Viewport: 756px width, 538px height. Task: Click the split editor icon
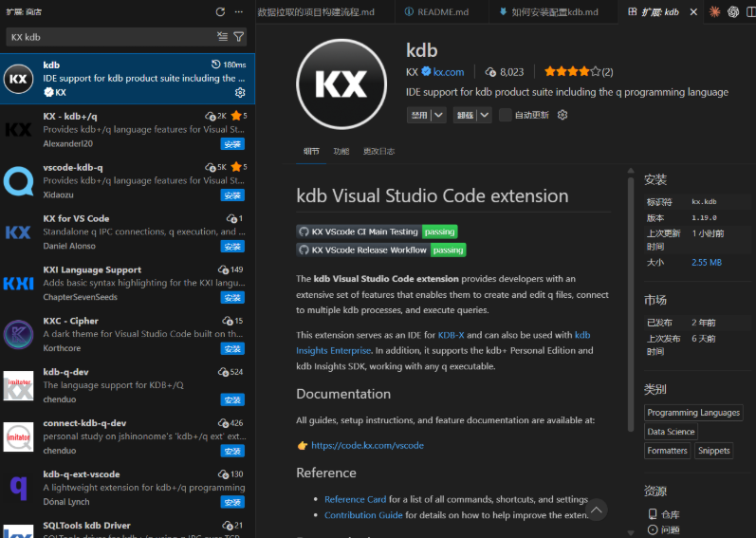[750, 12]
